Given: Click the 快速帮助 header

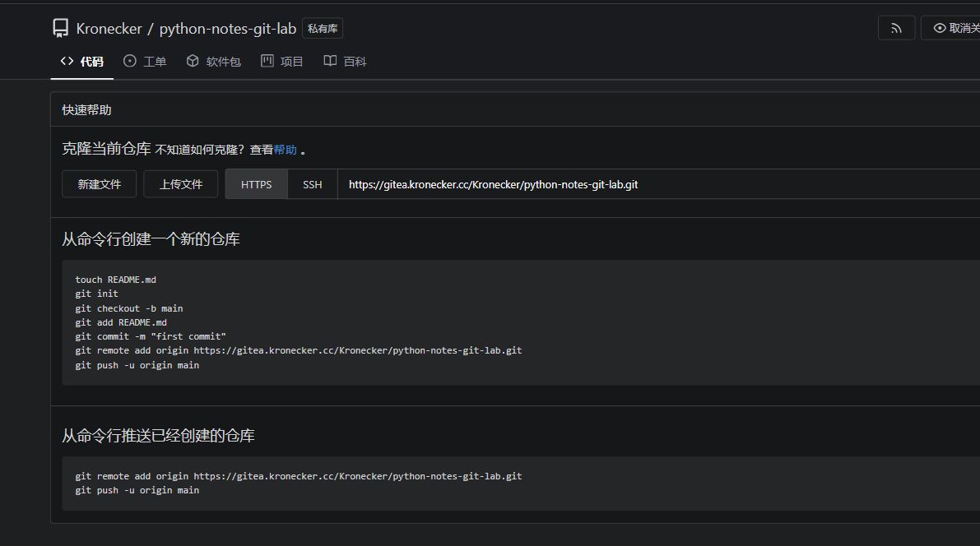Looking at the screenshot, I should (x=87, y=110).
